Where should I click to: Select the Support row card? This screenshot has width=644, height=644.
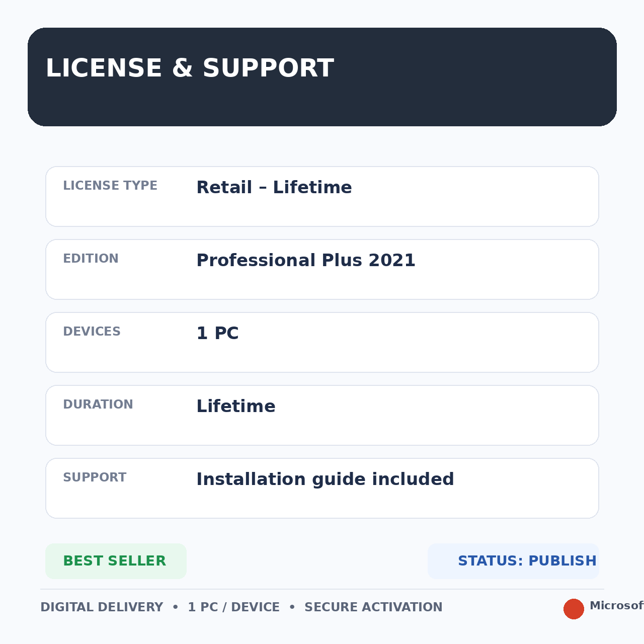tap(322, 488)
